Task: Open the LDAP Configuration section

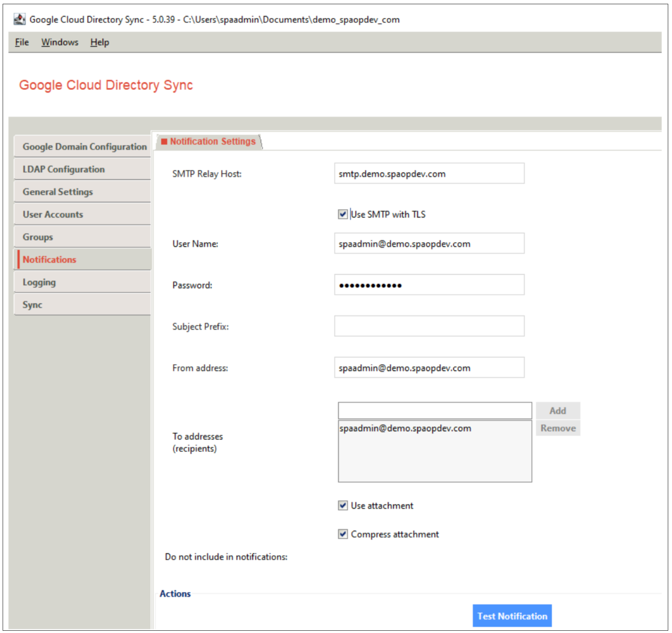Action: click(x=64, y=169)
